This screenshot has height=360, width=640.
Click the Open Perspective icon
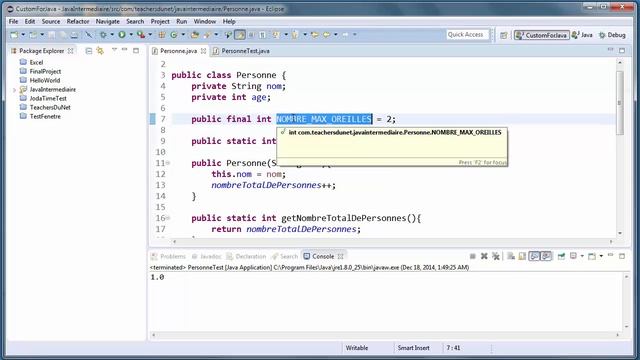click(x=504, y=36)
